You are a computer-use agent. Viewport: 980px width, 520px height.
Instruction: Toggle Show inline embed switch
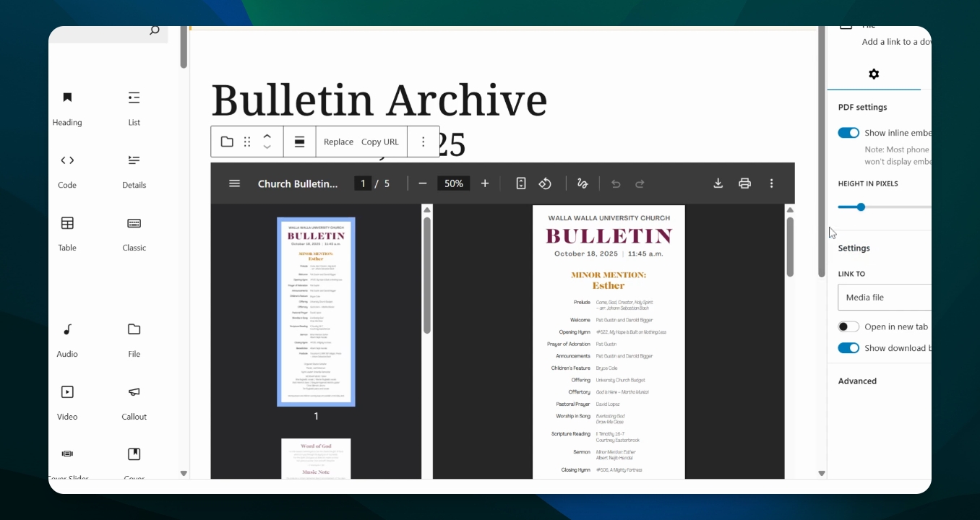848,133
